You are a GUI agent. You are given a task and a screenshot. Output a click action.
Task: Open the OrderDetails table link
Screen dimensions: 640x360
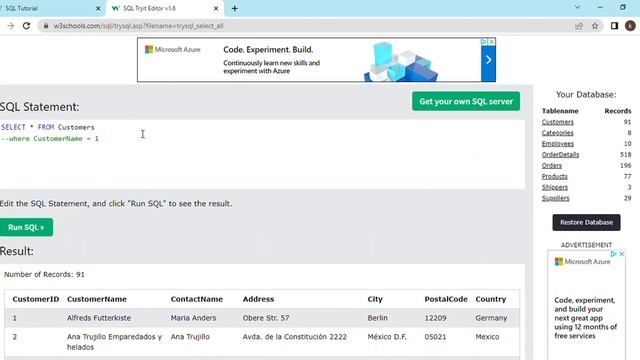click(x=560, y=155)
